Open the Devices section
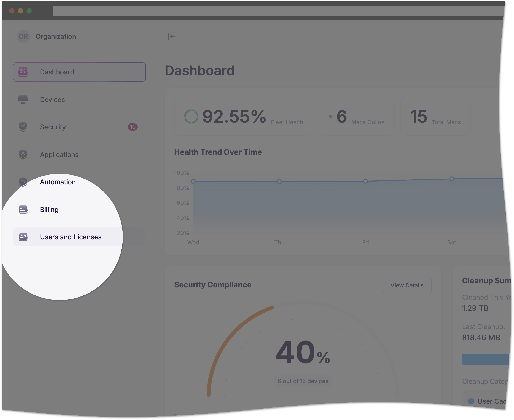The width and height of the screenshot is (514, 420). point(79,99)
